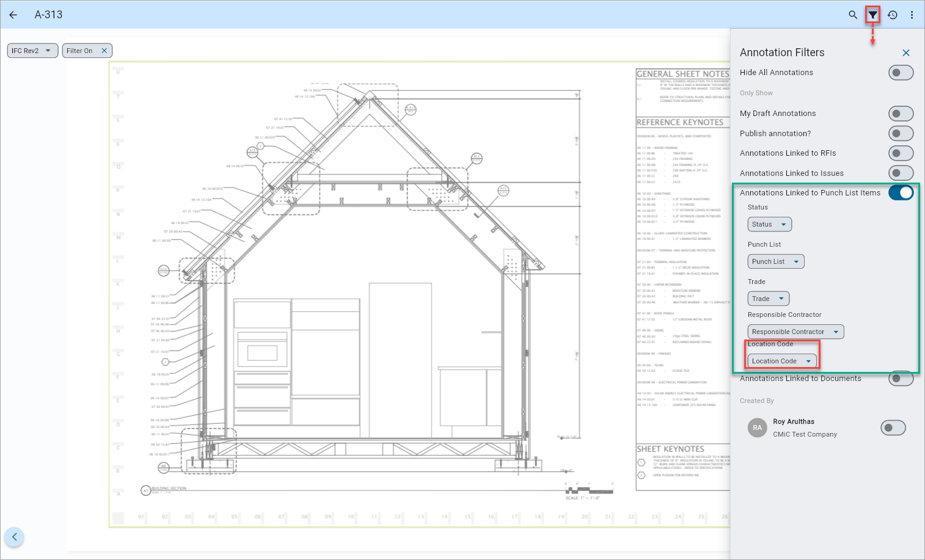Click the Hide All Annotations label
This screenshot has height=560, width=925.
click(777, 72)
